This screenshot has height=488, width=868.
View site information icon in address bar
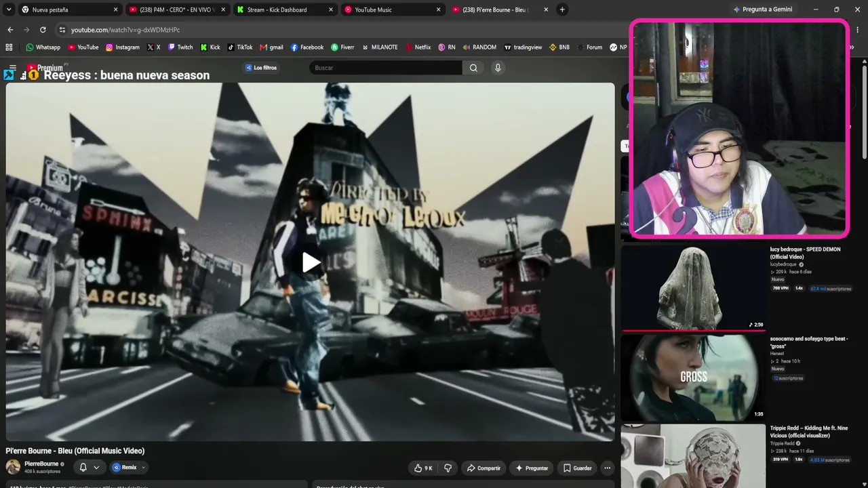click(62, 30)
